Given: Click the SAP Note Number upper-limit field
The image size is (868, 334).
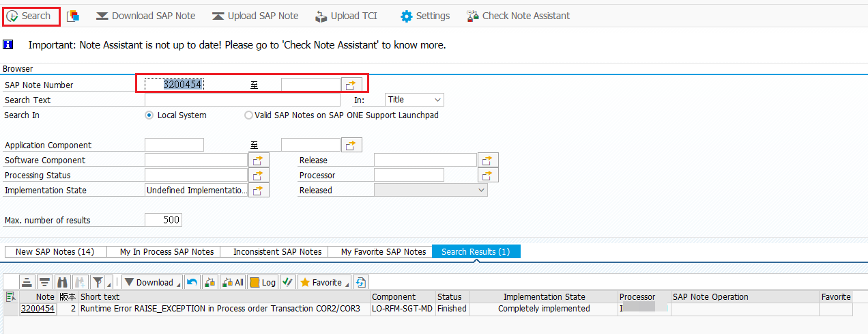Looking at the screenshot, I should tap(310, 85).
